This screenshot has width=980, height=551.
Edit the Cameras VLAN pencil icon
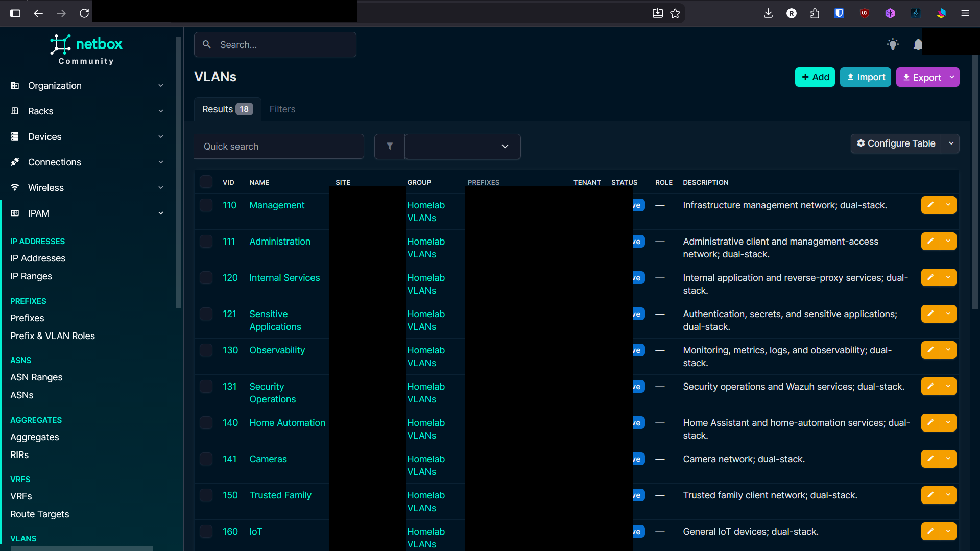coord(930,459)
